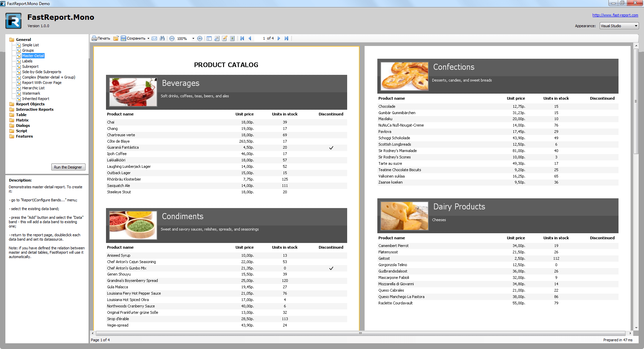This screenshot has width=644, height=349.
Task: Click the Beverages category image
Action: 133,92
